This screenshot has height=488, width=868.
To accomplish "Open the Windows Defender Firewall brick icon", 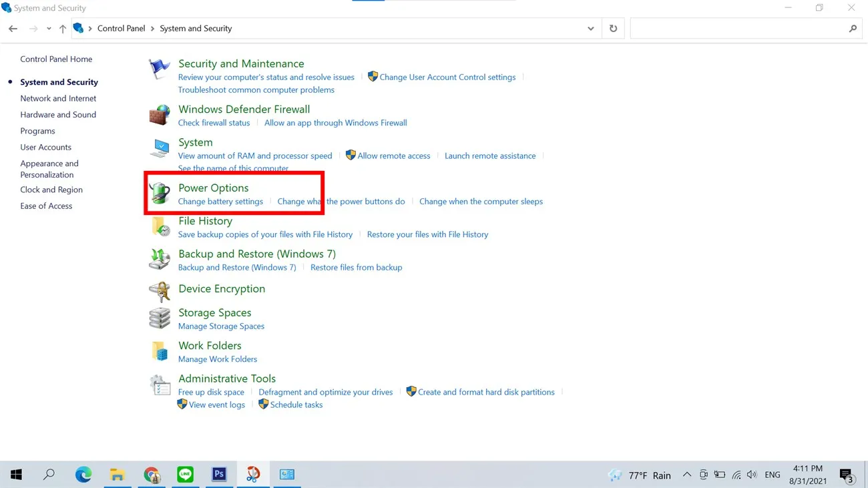I will tap(160, 115).
